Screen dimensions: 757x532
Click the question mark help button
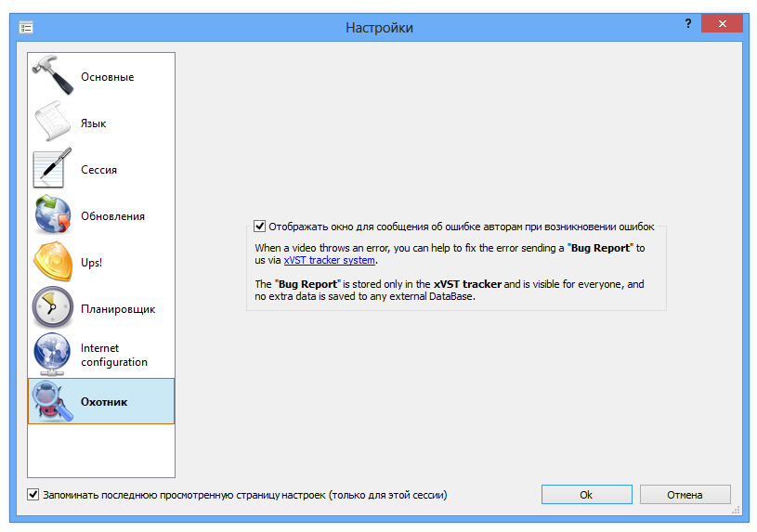point(688,23)
